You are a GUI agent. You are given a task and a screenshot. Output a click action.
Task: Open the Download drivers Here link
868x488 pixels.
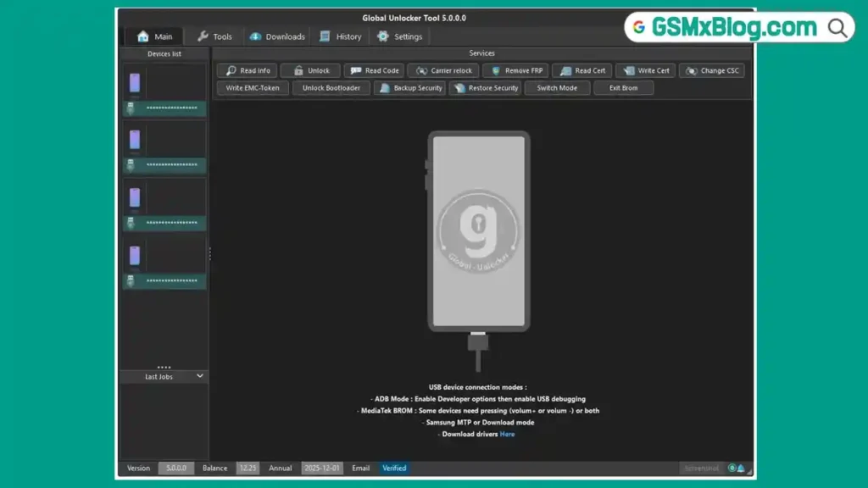pyautogui.click(x=507, y=435)
